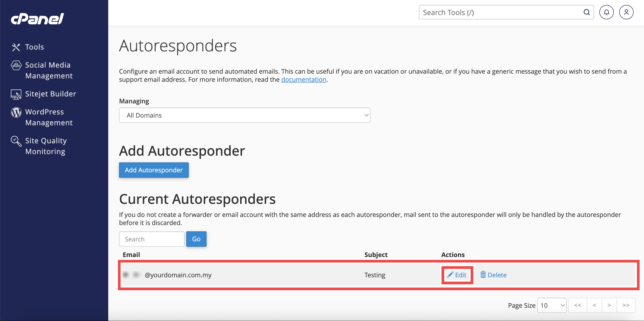
Task: Open the user account icon
Action: point(626,12)
